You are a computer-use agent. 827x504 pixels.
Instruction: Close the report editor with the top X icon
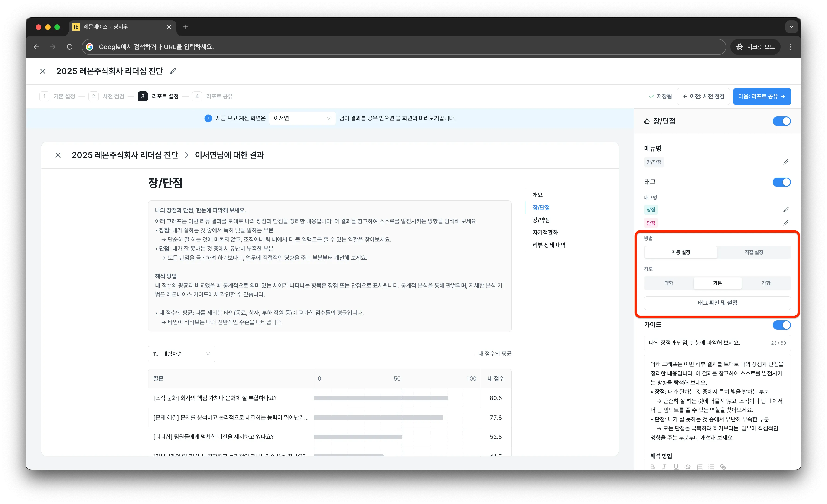(43, 71)
